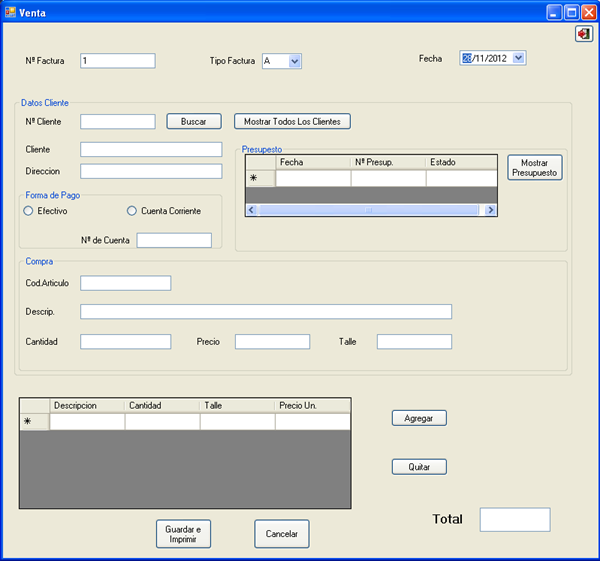Expand the Fecha date picker

coord(518,58)
